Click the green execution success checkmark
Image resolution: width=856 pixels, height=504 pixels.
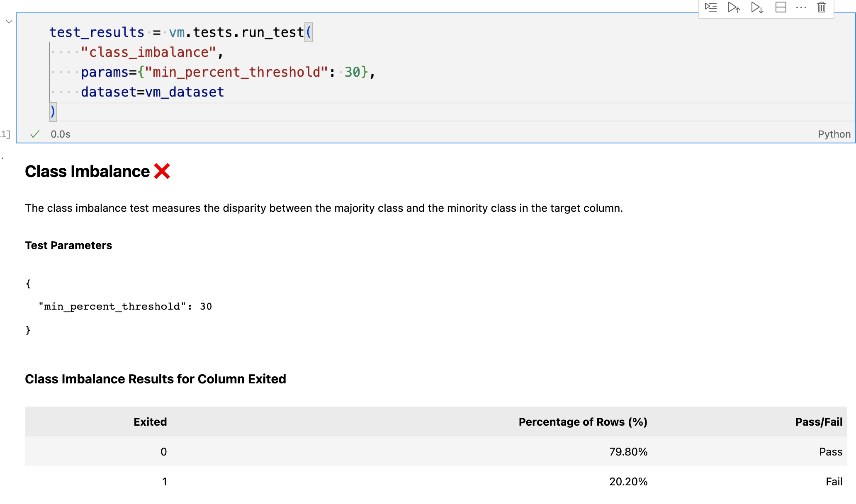coord(34,133)
